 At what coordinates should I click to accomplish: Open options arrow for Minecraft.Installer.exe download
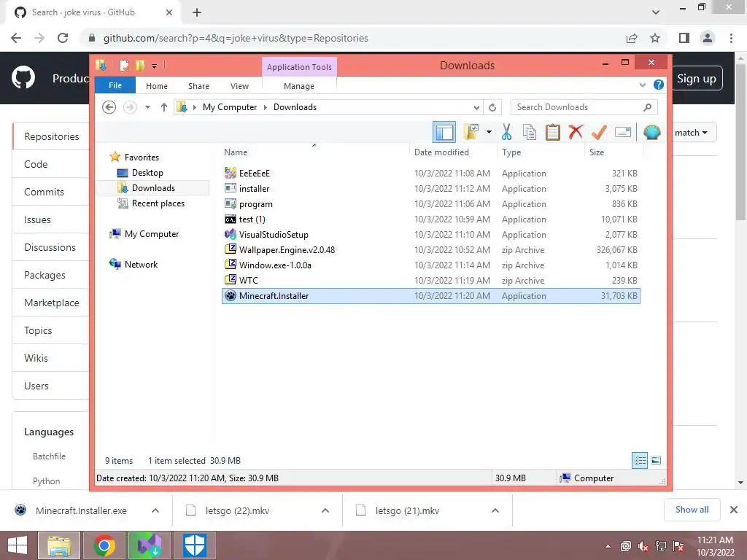155,510
